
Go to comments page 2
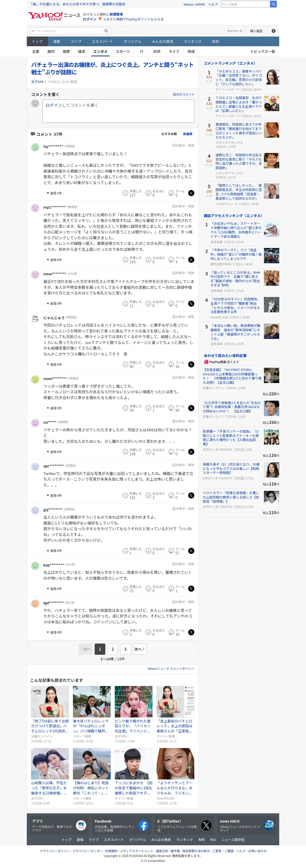(112, 649)
